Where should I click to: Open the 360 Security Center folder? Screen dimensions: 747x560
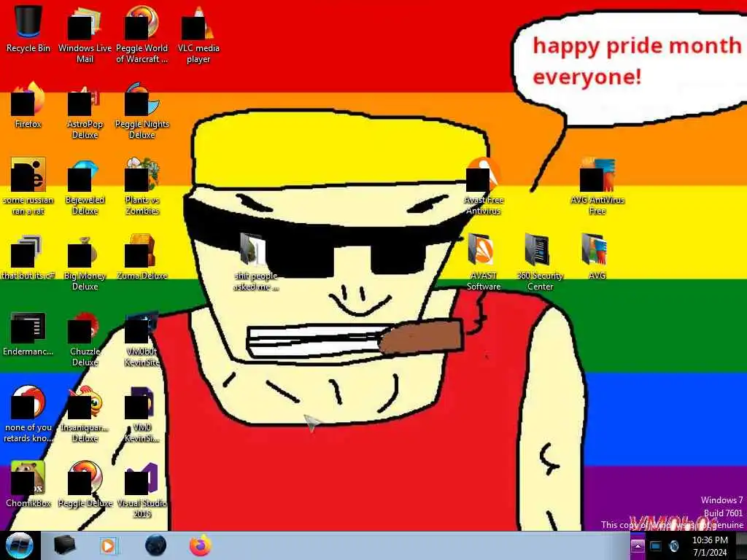(x=541, y=262)
